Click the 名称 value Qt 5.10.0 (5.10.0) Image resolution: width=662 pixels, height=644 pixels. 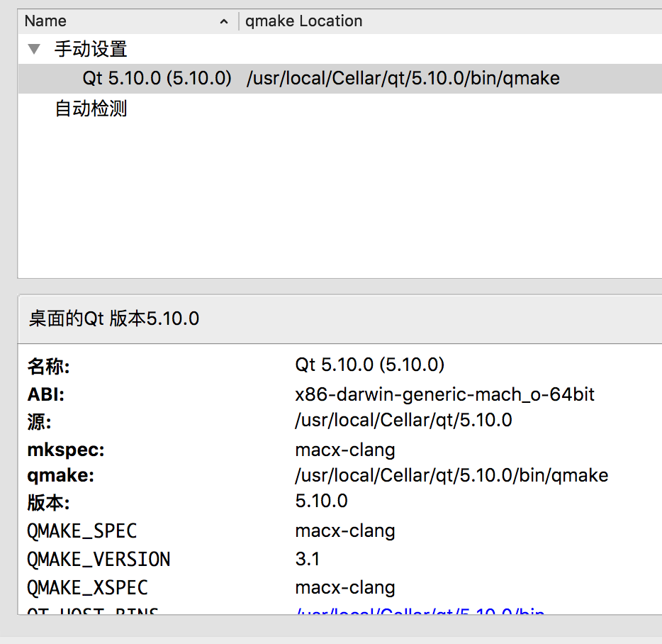coord(369,365)
